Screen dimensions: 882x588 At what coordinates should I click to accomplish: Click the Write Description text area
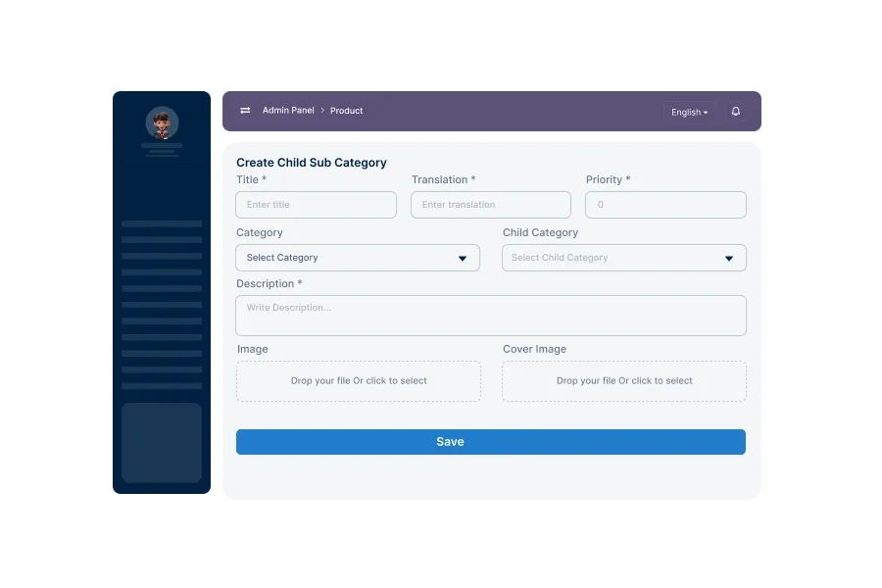pyautogui.click(x=491, y=316)
